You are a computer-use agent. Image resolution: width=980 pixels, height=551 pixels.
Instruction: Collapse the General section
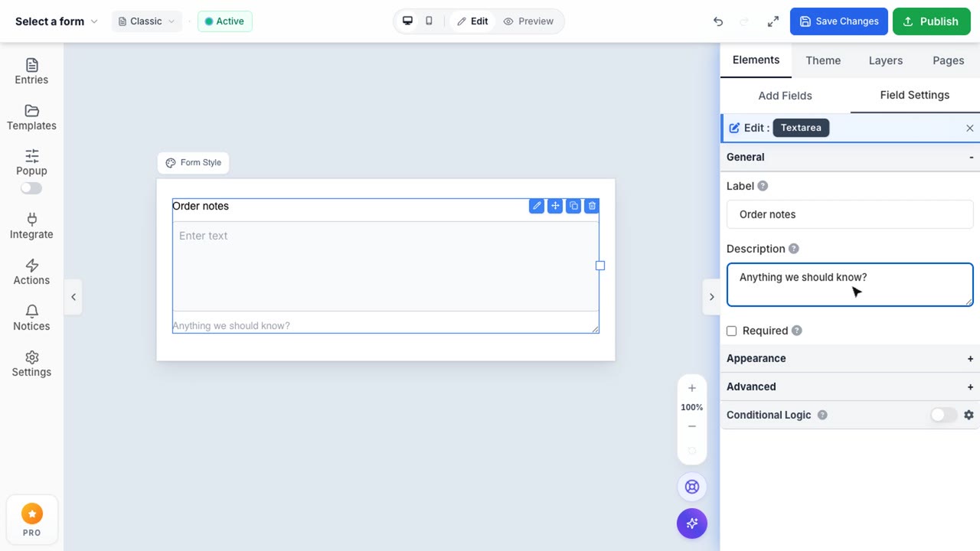[850, 157]
